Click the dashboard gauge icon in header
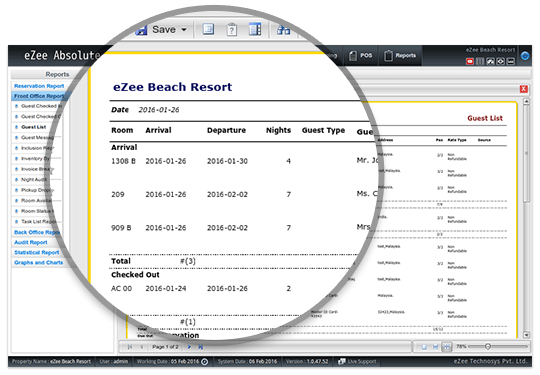Image resolution: width=540 pixels, height=375 pixels. coord(490,61)
